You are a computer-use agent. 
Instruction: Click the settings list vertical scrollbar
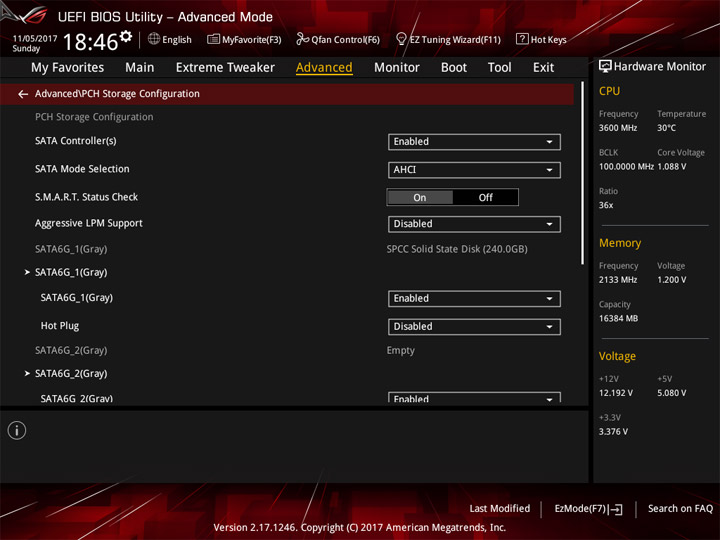click(x=583, y=173)
